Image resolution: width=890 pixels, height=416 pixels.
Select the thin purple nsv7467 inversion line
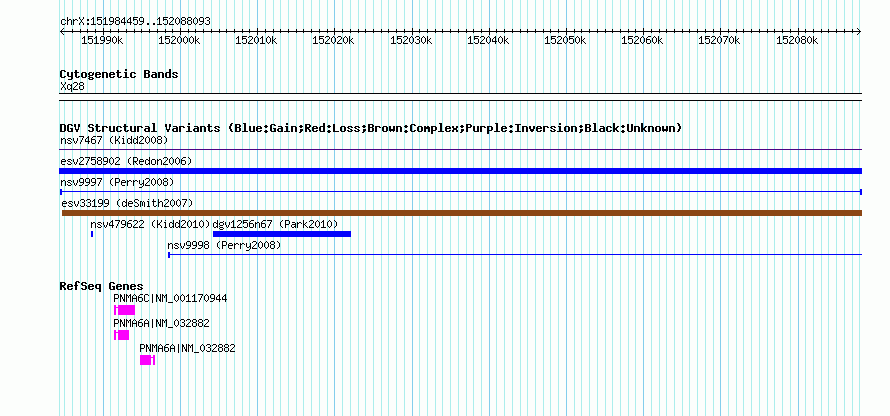[461, 150]
